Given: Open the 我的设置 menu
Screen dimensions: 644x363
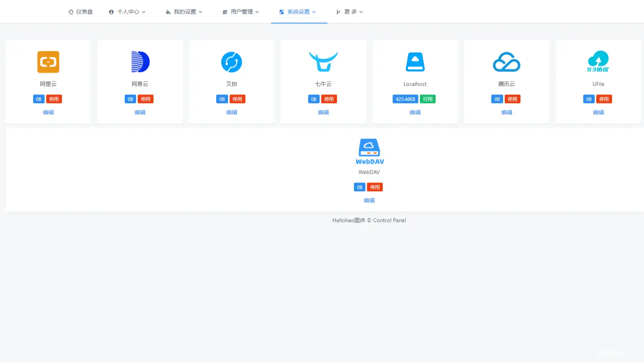Looking at the screenshot, I should [184, 12].
